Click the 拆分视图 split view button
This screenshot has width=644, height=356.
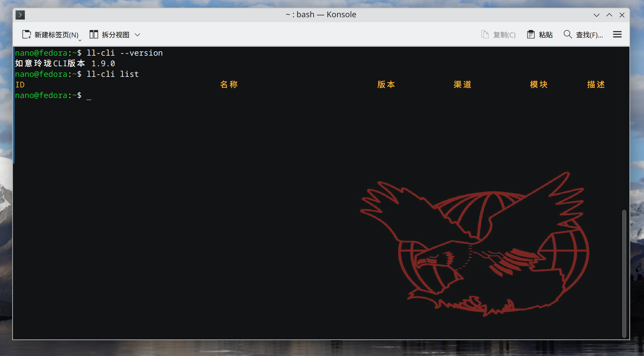coord(109,35)
